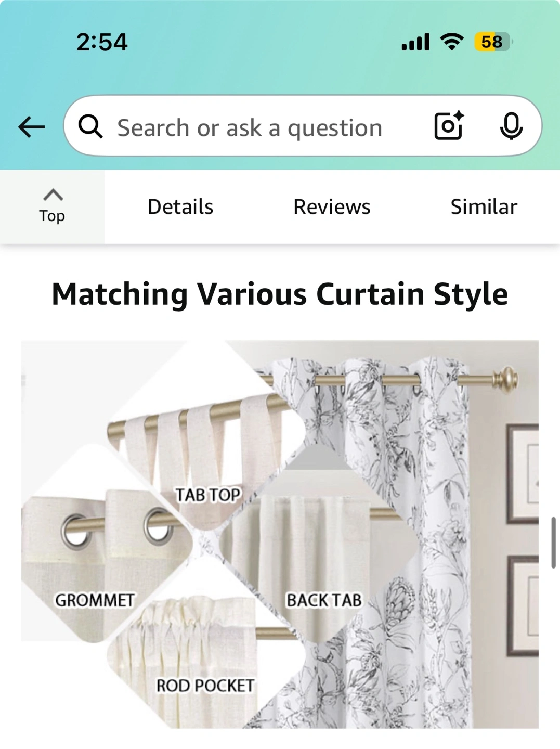Viewport: 560px width, 749px height.
Task: Tap the battery level indicator
Action: pyautogui.click(x=493, y=42)
